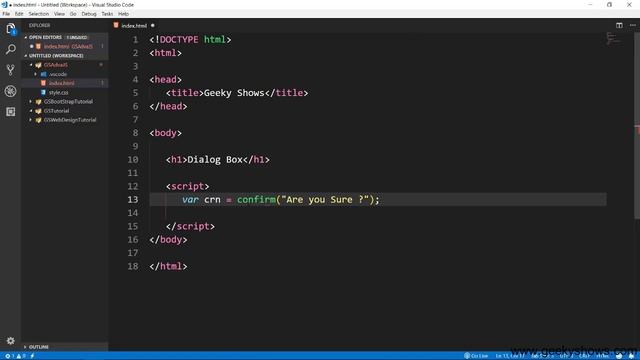Click the 1 Unsaved badge in Open Editors
640x360 pixels.
click(x=77, y=37)
